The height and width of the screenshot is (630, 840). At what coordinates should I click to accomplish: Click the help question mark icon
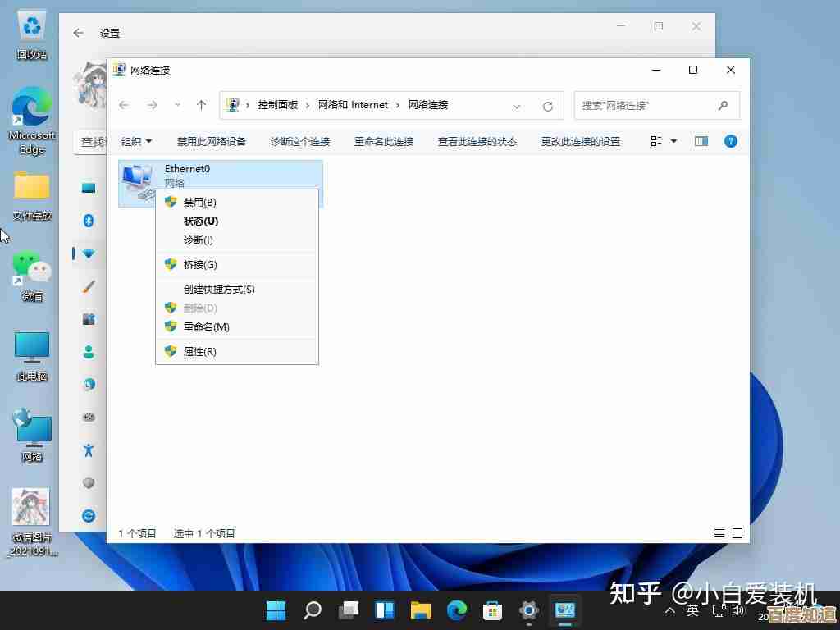pyautogui.click(x=730, y=141)
